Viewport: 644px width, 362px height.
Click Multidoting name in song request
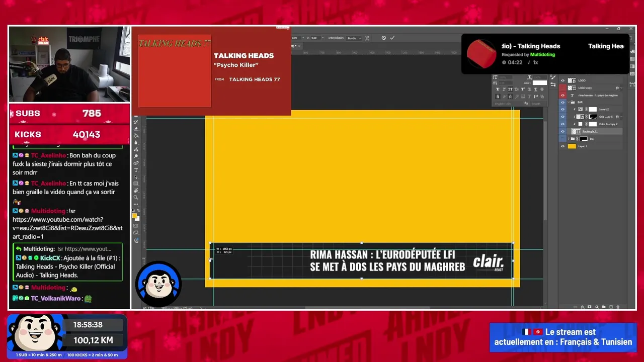tap(543, 54)
